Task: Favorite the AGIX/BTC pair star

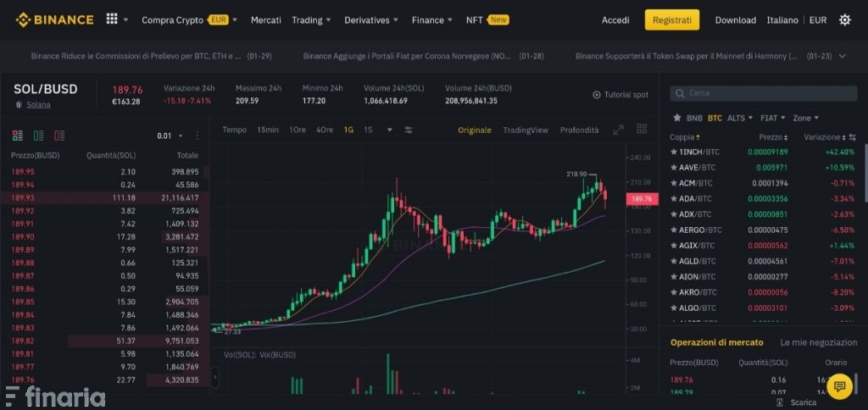Action: point(674,245)
